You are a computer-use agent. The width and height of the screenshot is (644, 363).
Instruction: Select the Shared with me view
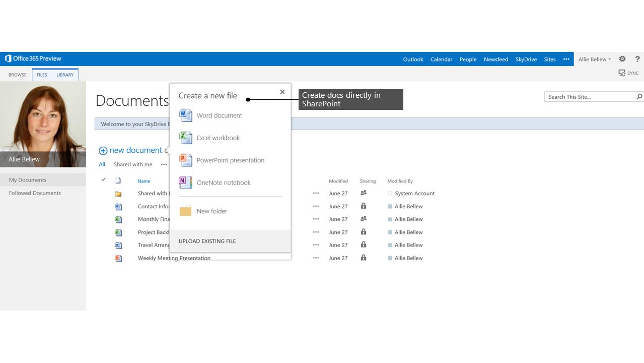pos(133,164)
